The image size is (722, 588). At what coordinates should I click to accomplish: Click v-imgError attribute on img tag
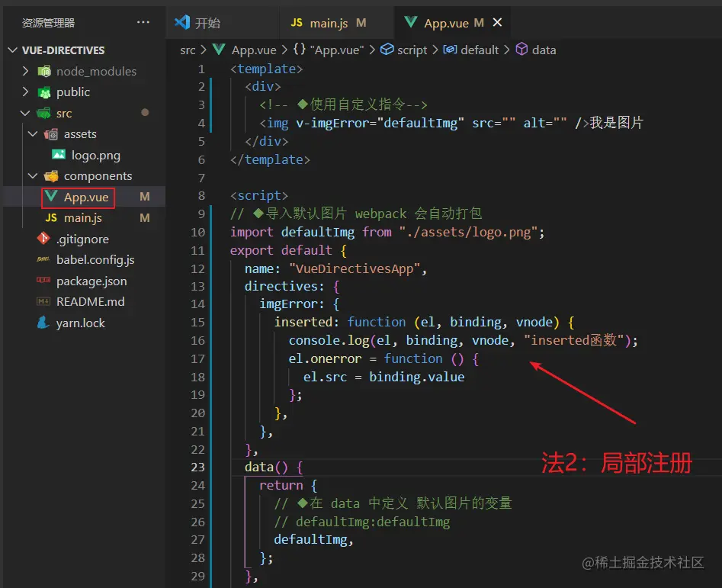tap(335, 123)
